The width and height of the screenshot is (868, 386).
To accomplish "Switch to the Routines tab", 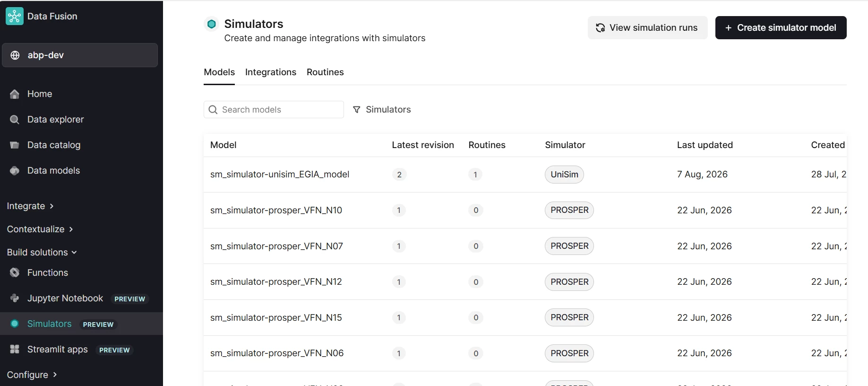I will (x=325, y=72).
